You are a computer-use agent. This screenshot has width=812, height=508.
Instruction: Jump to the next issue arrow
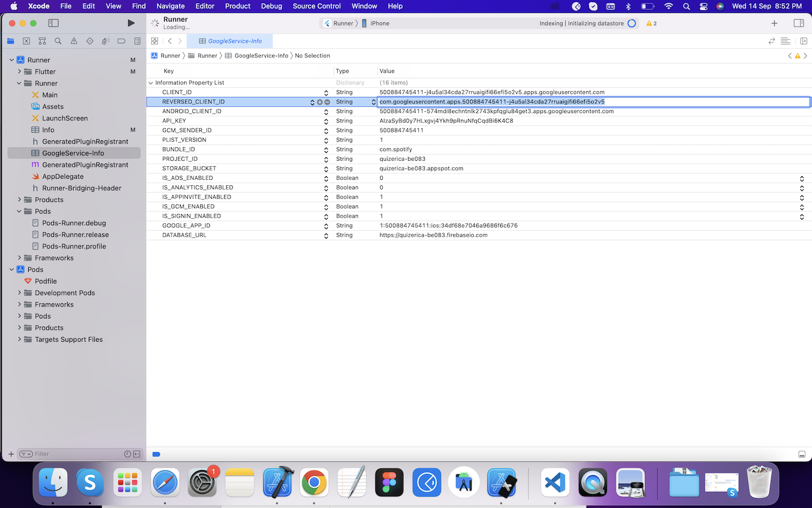click(x=806, y=56)
